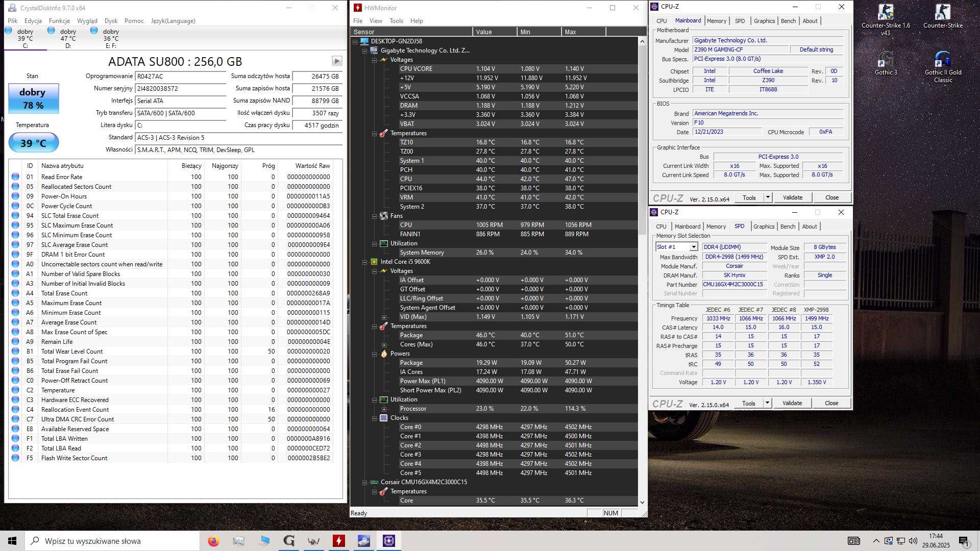Select disk D: status icon at 47 °C
Viewport: 980px width, 551px height.
pyautogui.click(x=51, y=31)
